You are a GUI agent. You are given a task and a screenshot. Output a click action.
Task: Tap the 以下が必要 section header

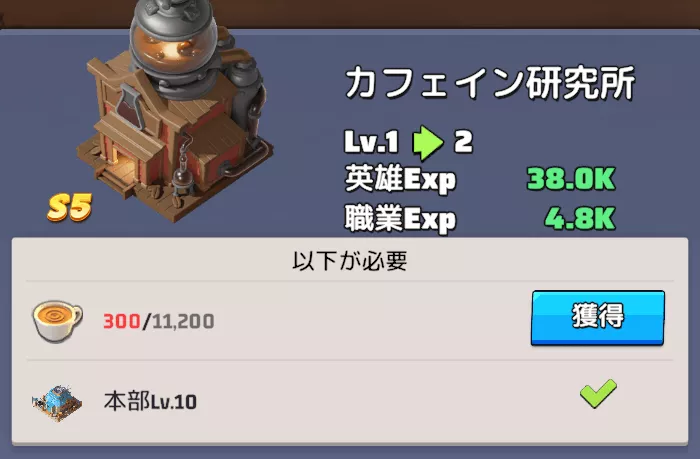350,261
